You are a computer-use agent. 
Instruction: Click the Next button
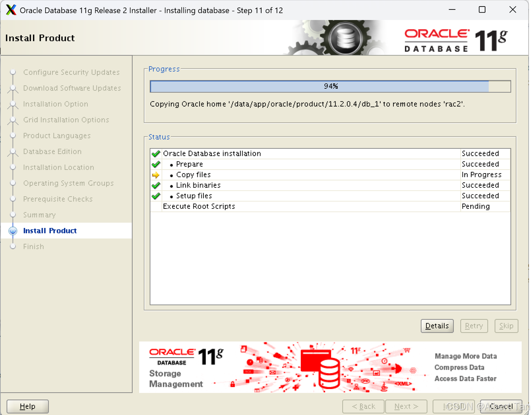[x=406, y=406]
